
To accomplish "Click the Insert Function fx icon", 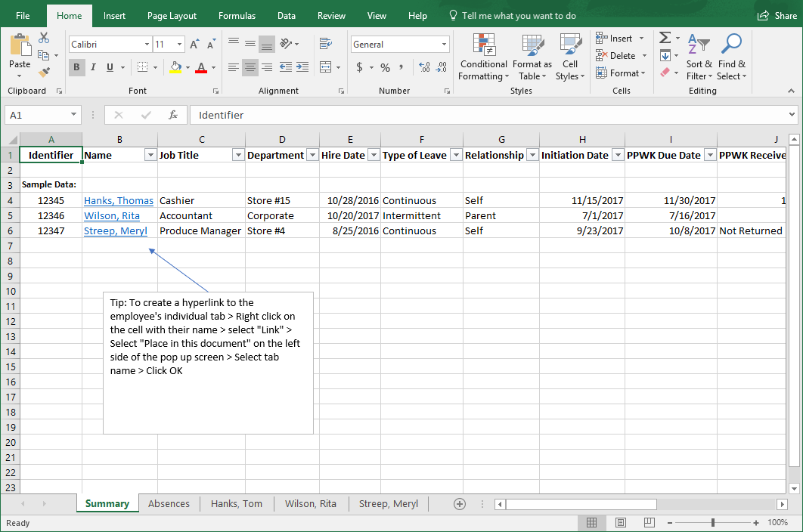I will (173, 115).
